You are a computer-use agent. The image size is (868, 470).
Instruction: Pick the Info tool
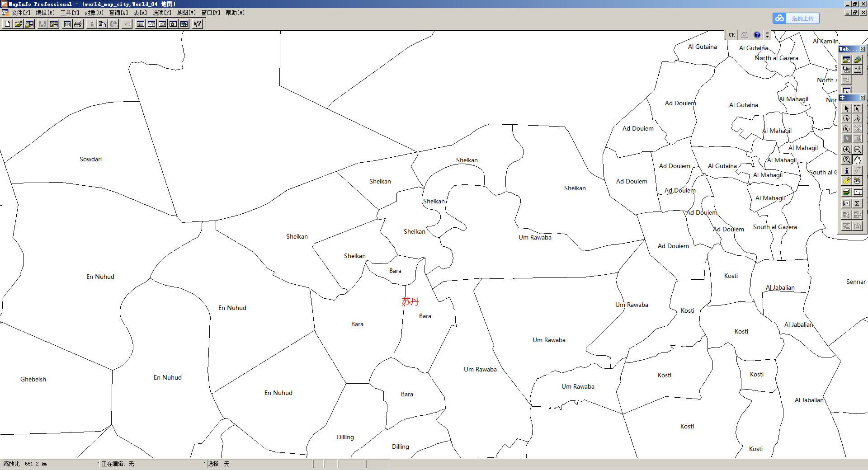847,170
